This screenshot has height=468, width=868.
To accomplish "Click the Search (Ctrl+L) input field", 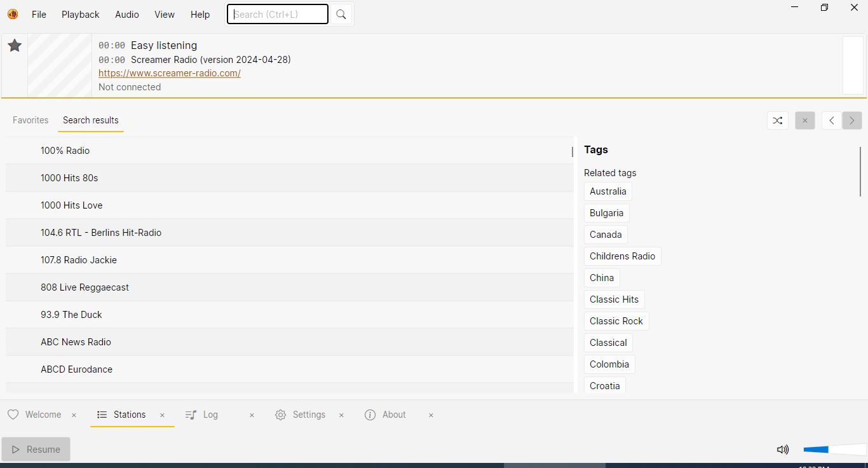I will coord(278,14).
